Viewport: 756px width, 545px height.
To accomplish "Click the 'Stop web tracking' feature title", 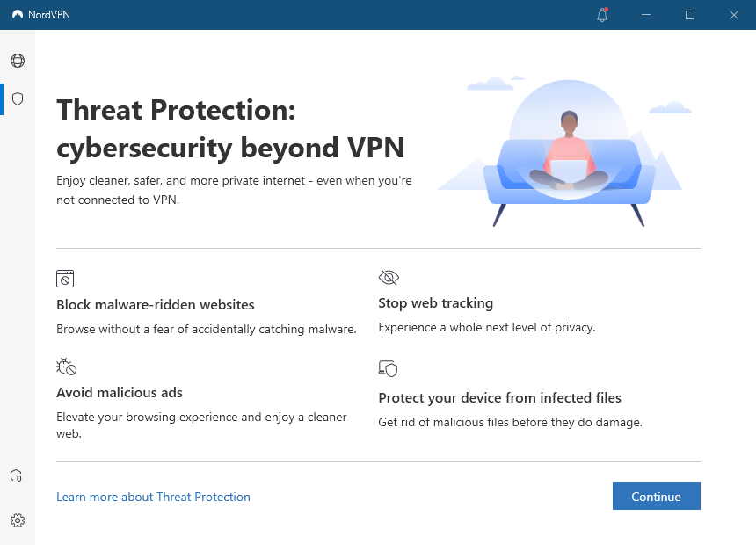I will coord(435,302).
